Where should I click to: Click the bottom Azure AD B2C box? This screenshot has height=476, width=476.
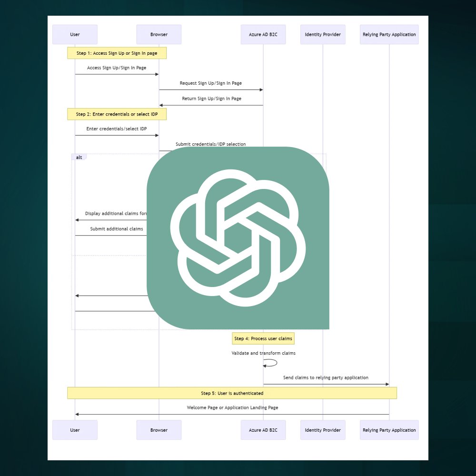(x=263, y=430)
